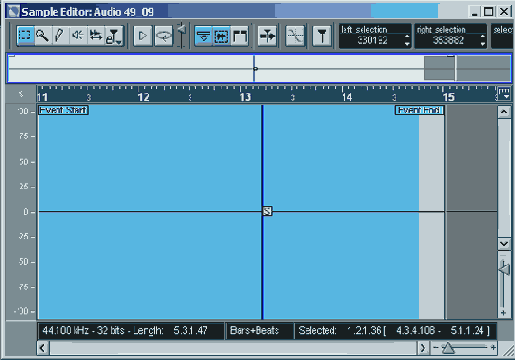Screen dimensions: 515x360
Task: Click the shaded selection in the overview
Action: click(x=439, y=68)
